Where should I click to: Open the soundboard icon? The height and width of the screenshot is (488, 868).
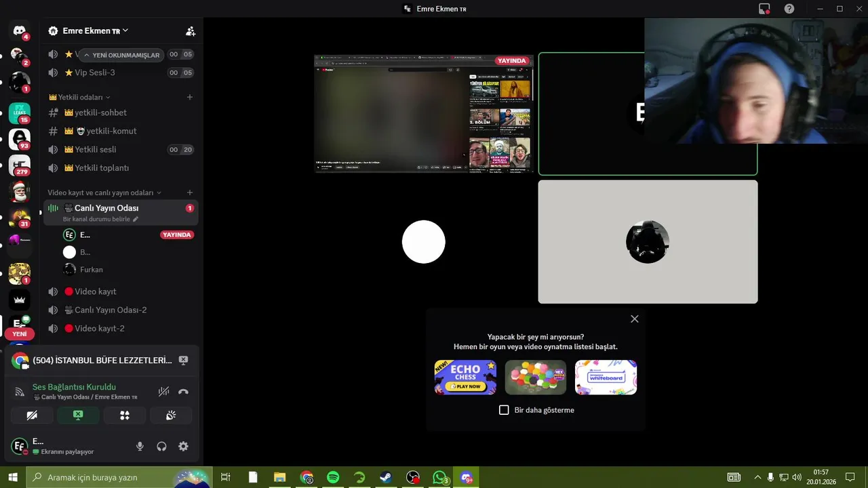click(171, 415)
